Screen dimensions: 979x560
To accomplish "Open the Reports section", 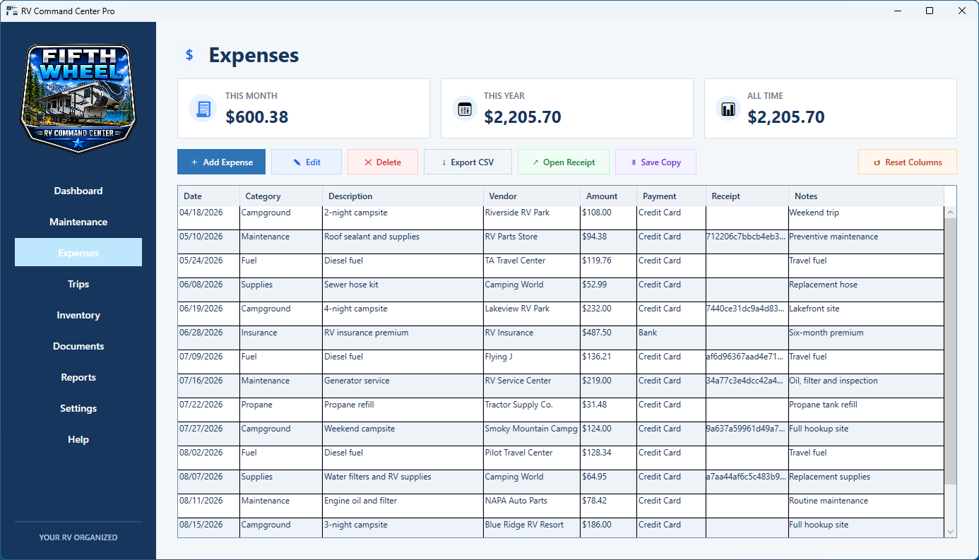I will (78, 377).
